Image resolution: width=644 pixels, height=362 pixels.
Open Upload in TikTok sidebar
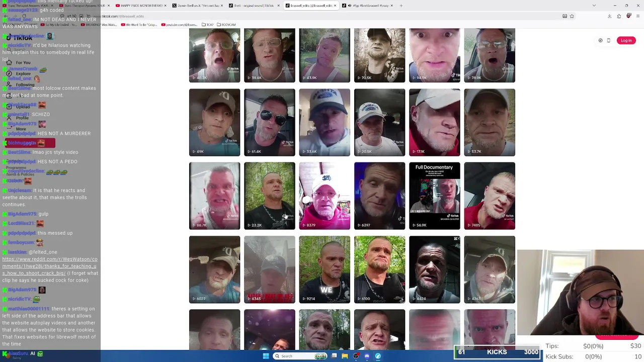coord(19,107)
